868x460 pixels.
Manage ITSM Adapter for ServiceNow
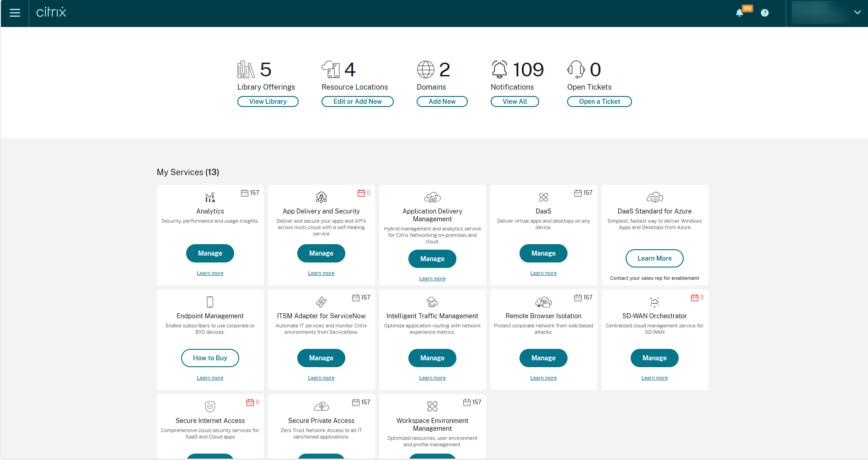[x=321, y=358]
